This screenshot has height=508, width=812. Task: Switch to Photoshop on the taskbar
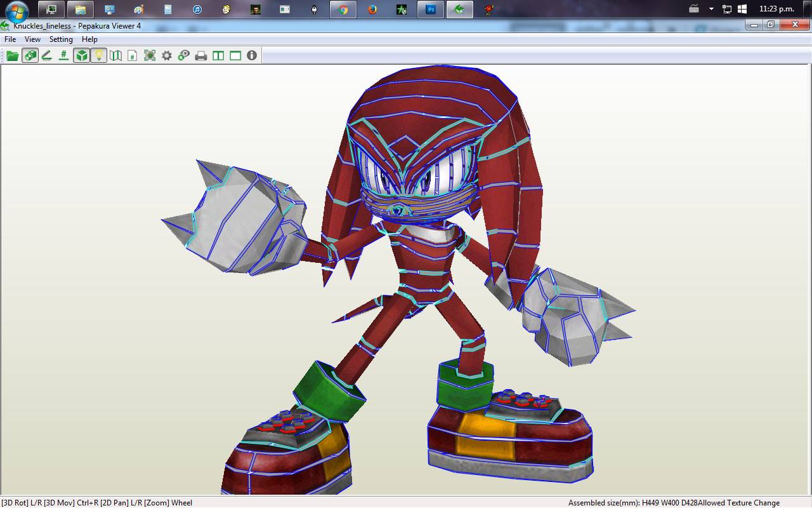431,10
